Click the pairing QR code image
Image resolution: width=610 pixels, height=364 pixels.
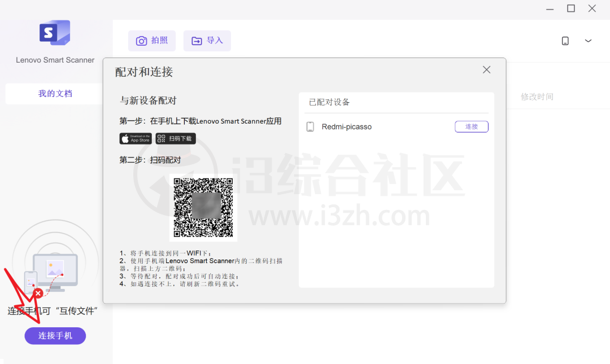coord(203,208)
